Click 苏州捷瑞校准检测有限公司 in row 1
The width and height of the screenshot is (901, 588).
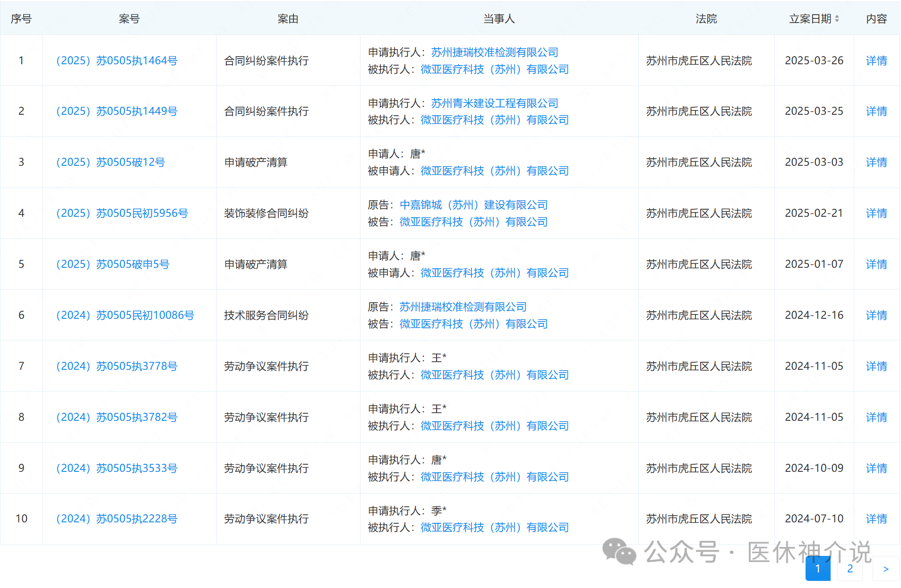pyautogui.click(x=495, y=52)
